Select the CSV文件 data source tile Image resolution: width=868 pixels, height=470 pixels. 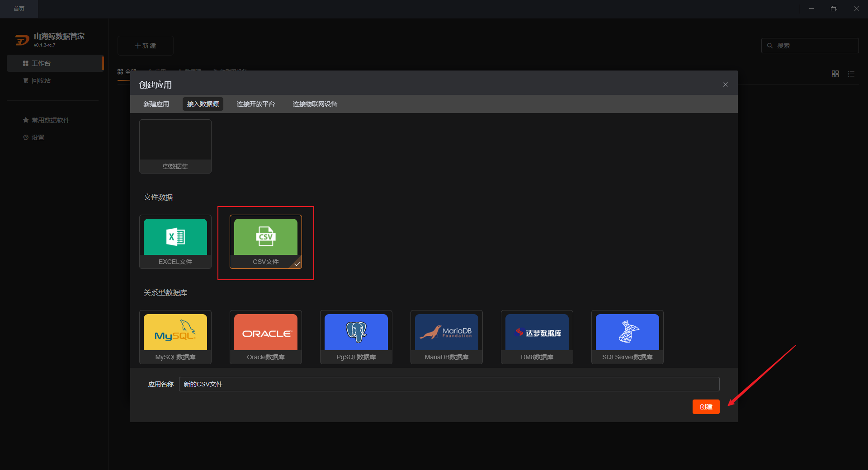pyautogui.click(x=266, y=242)
